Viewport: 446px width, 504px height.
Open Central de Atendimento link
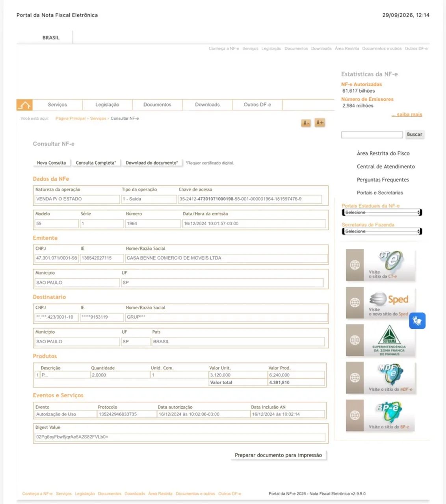coord(386,167)
